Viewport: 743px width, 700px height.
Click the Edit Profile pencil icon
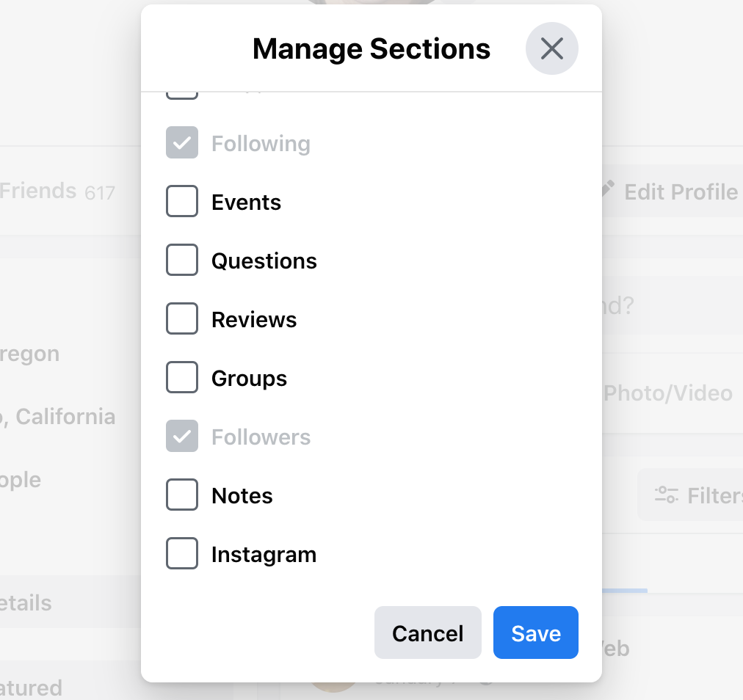point(607,188)
